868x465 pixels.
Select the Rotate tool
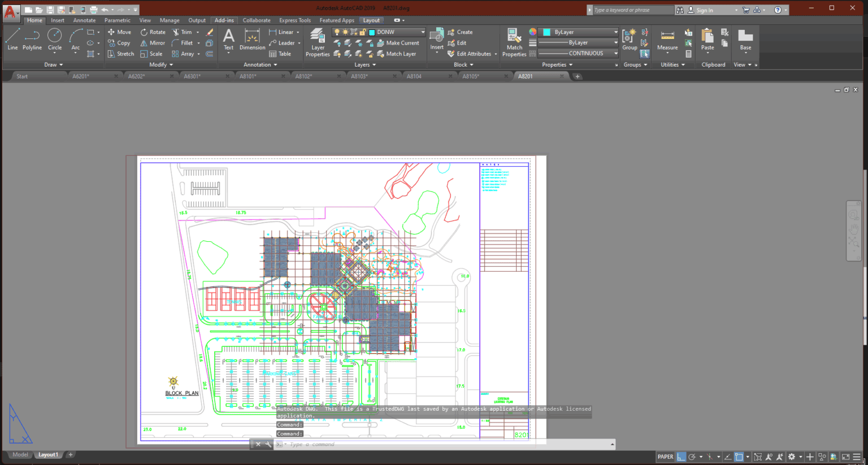pos(153,32)
